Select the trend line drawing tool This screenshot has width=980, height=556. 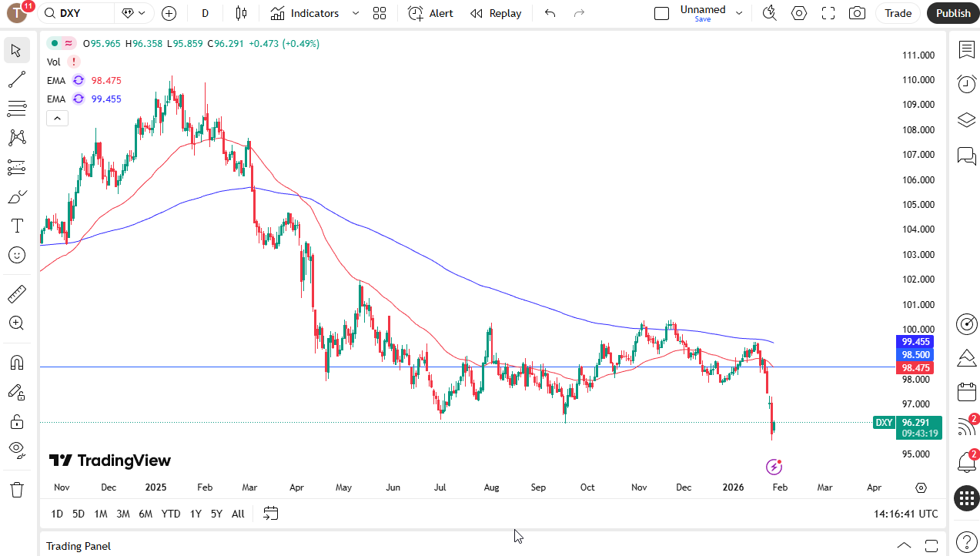click(x=16, y=79)
